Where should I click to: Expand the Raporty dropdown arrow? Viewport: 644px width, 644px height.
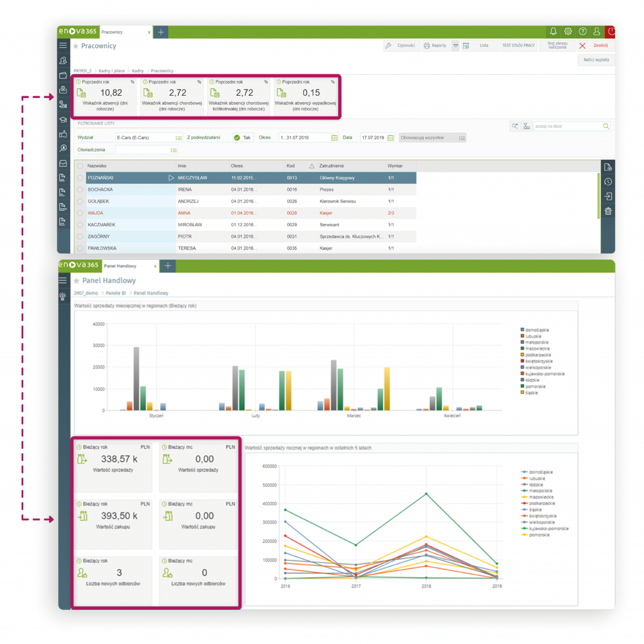pyautogui.click(x=455, y=45)
